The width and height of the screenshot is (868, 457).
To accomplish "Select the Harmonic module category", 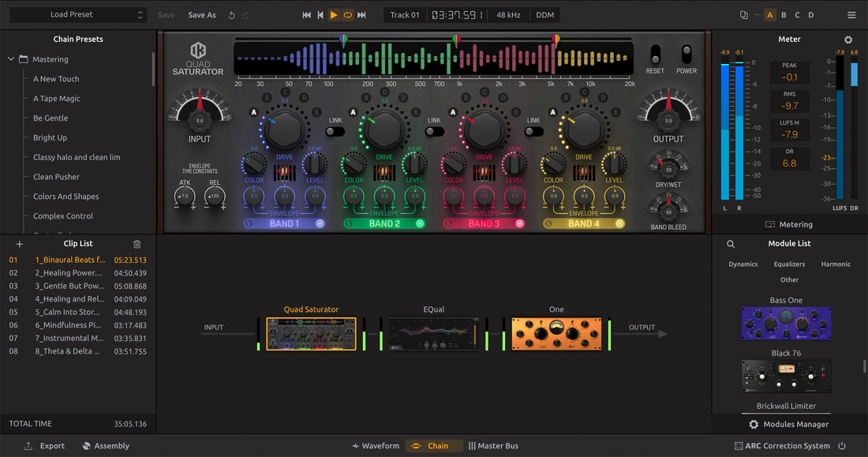I will click(836, 264).
